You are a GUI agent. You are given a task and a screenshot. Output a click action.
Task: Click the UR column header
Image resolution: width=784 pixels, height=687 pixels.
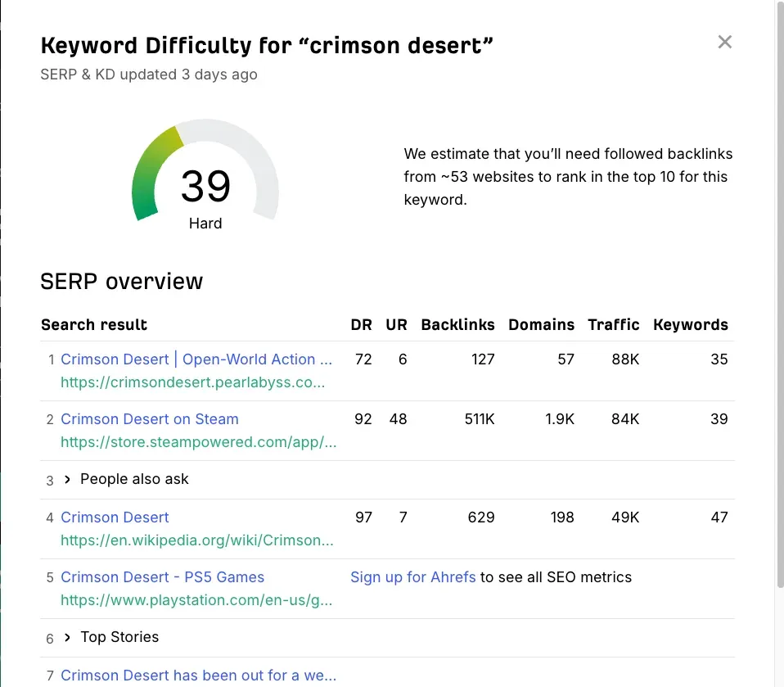(396, 325)
